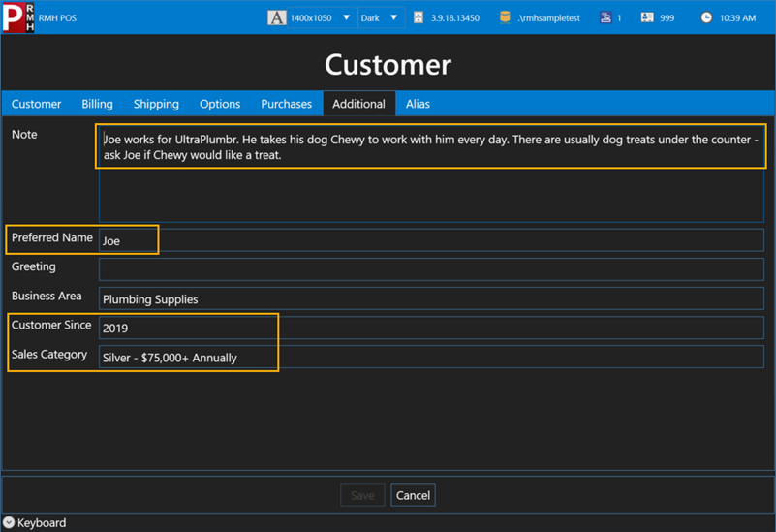
Task: Click the cashier 999 icon
Action: coord(647,17)
